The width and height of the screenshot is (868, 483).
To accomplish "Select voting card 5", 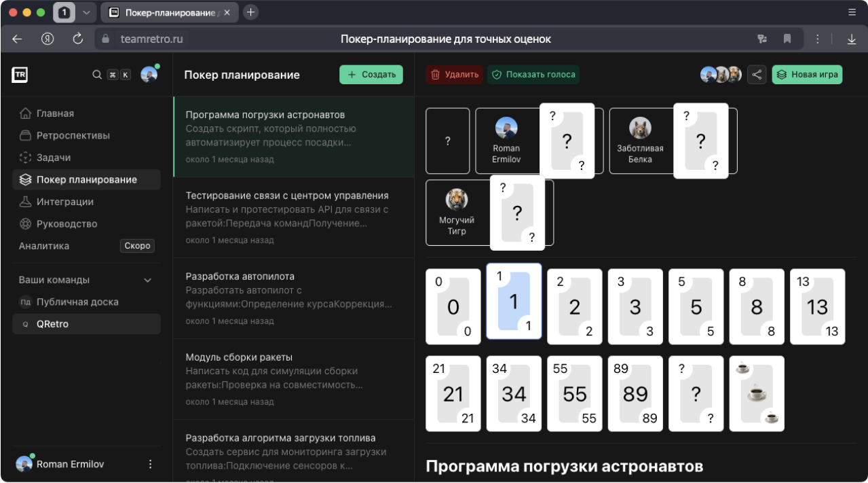I will click(x=696, y=306).
